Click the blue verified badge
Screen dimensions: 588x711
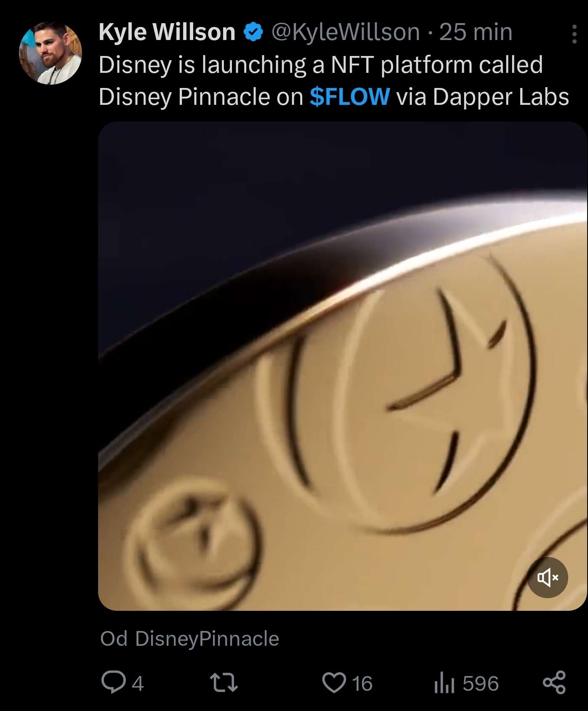(x=253, y=32)
